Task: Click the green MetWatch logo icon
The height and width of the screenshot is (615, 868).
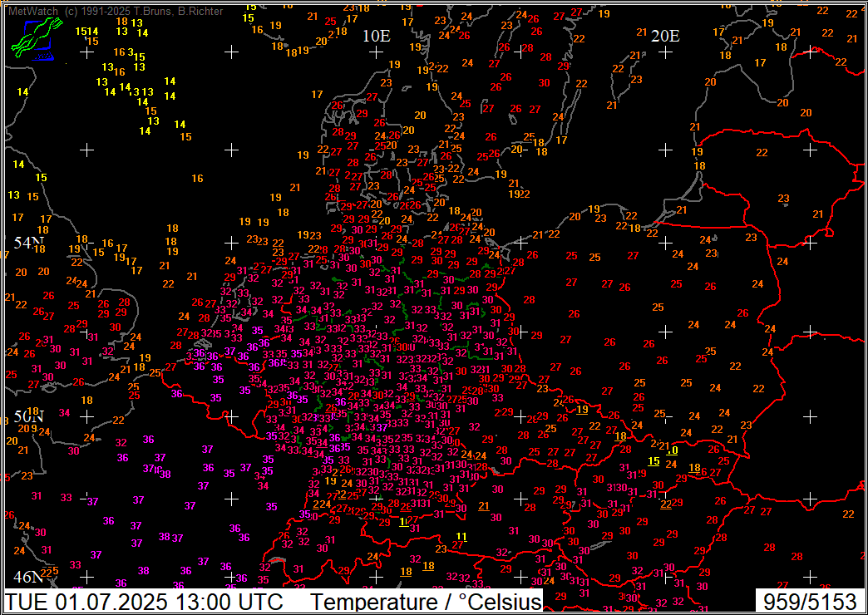Action: (36, 40)
